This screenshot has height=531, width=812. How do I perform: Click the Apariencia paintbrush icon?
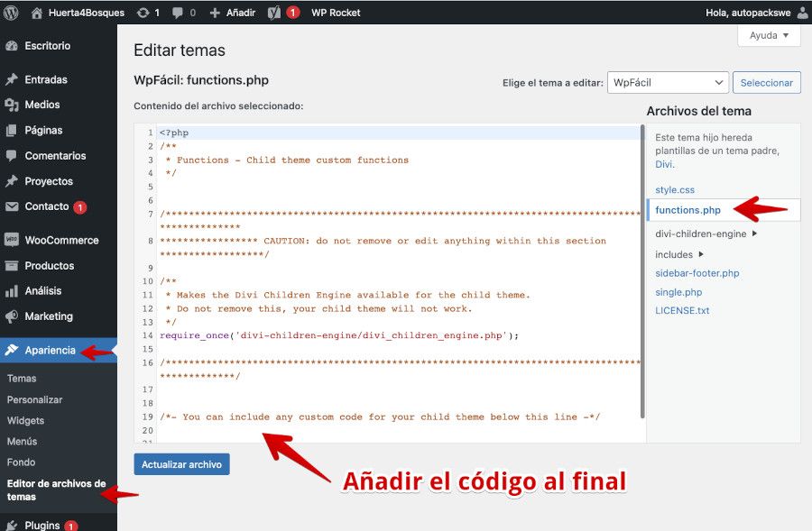tap(12, 350)
